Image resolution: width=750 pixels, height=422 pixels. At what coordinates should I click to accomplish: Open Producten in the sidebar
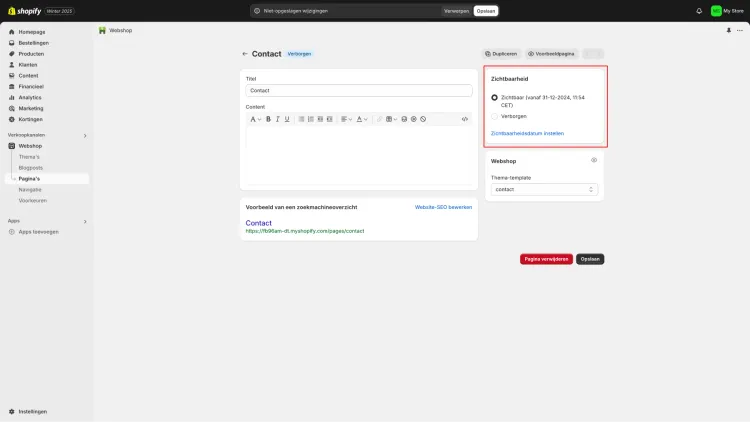pyautogui.click(x=31, y=54)
